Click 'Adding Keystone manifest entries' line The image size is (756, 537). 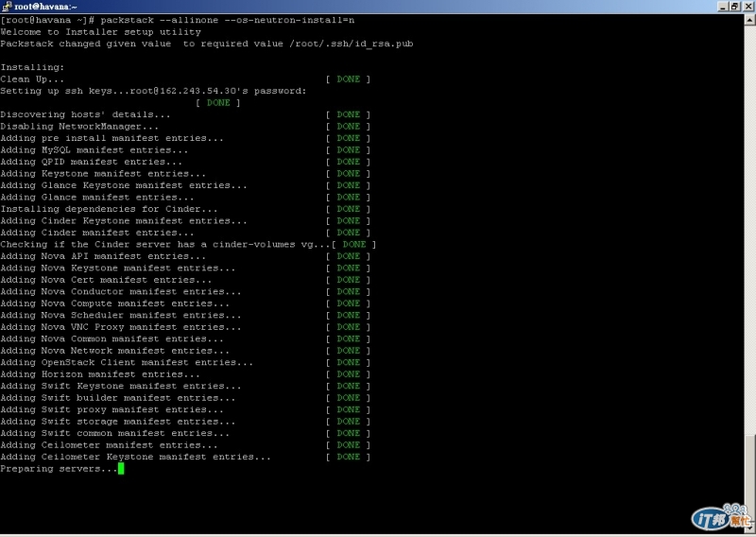tap(103, 174)
